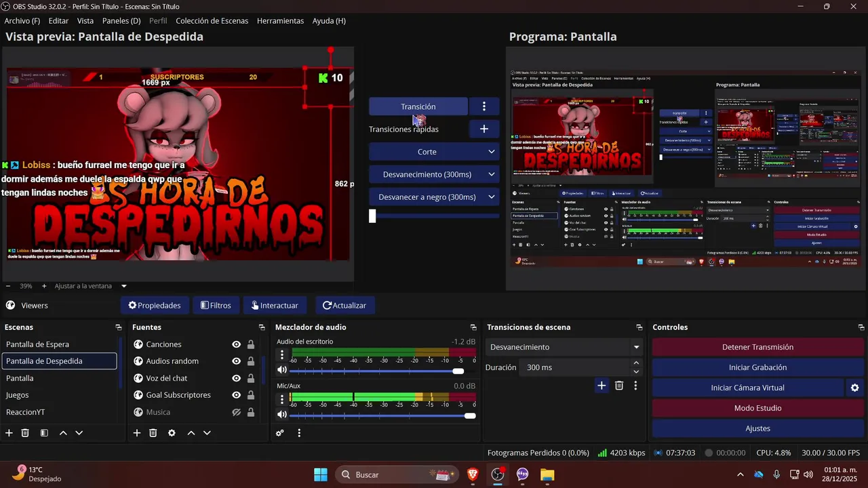Open virtual camera settings gear
This screenshot has height=488, width=868.
tap(855, 388)
